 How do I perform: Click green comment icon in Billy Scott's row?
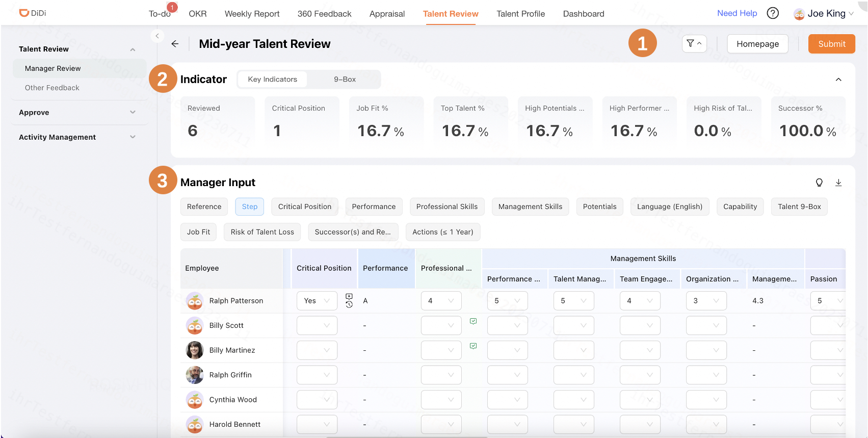(473, 321)
